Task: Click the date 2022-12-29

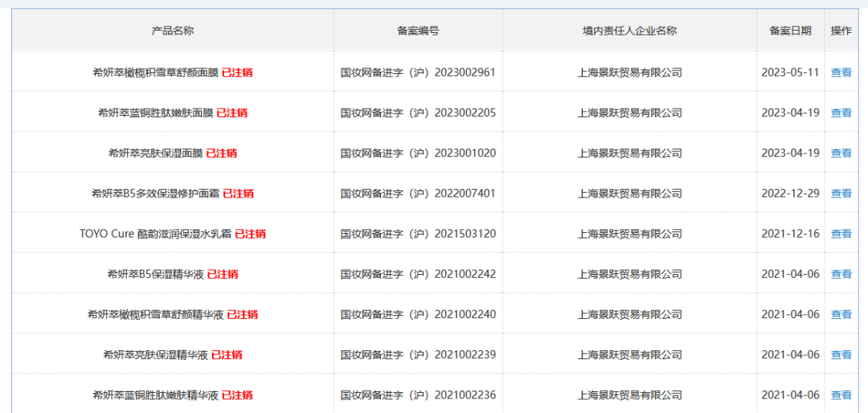Action: [x=790, y=194]
